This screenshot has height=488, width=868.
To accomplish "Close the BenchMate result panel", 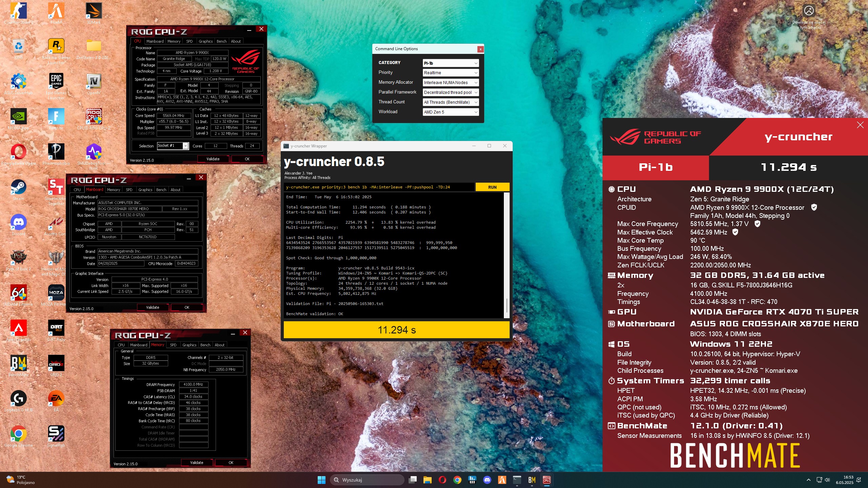I will tap(860, 125).
